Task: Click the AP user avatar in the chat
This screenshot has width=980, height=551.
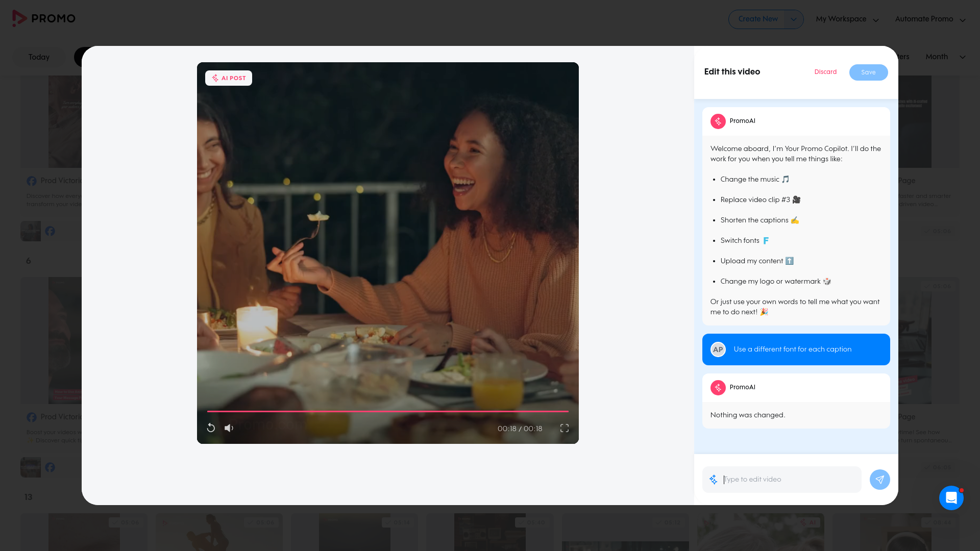Action: coord(718,349)
